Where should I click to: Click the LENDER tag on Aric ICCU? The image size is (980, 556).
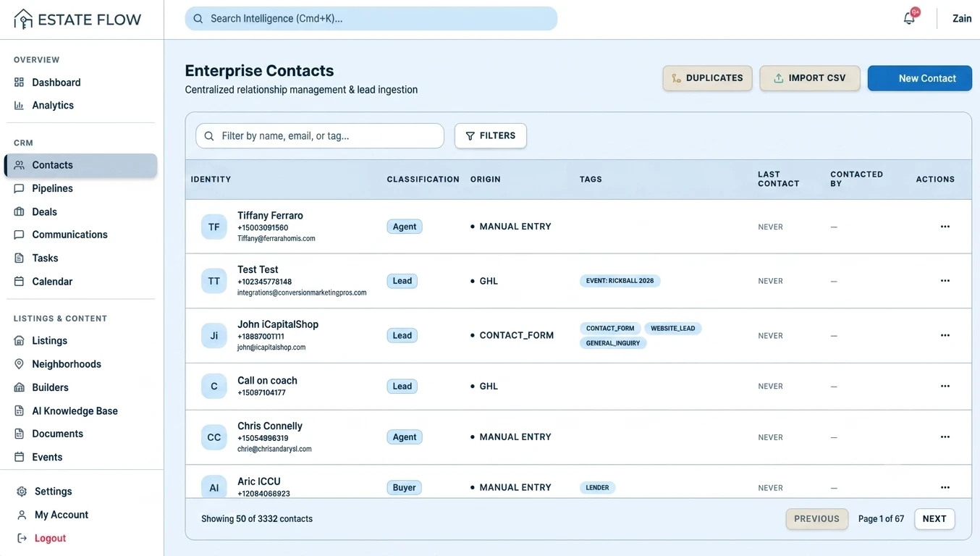point(597,488)
